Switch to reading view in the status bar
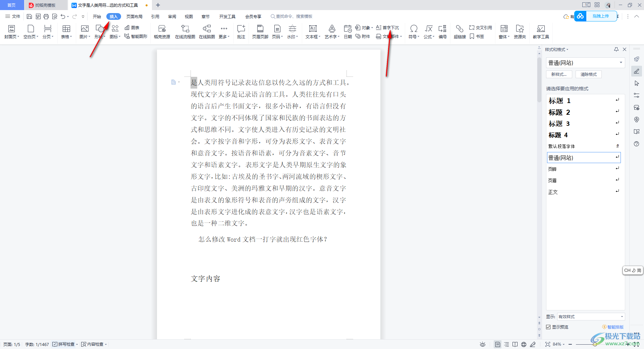 [x=515, y=344]
